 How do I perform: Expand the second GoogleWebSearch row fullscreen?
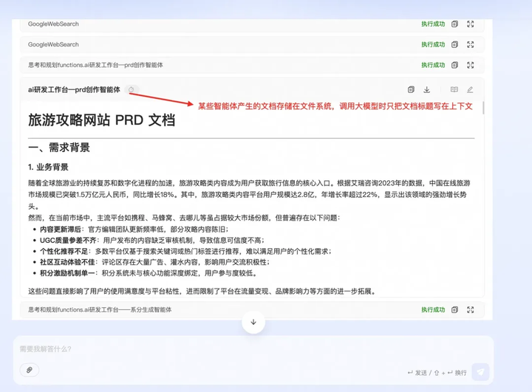(470, 44)
